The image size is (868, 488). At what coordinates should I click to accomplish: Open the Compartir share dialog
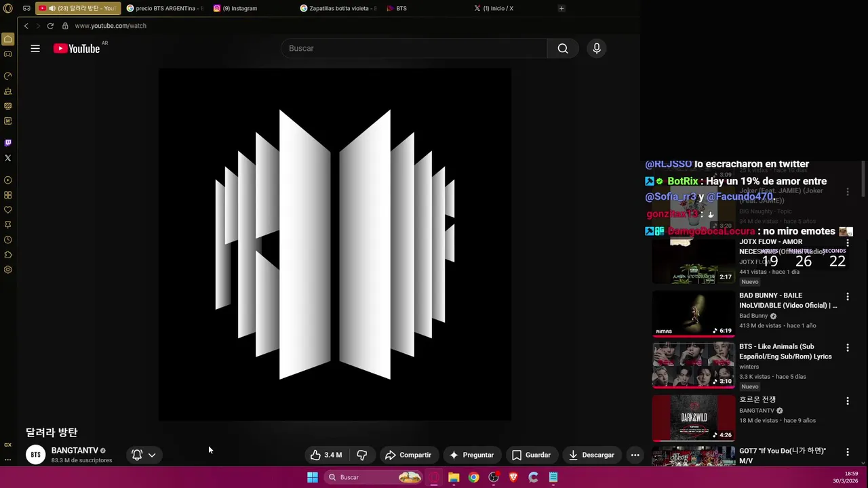coord(408,455)
